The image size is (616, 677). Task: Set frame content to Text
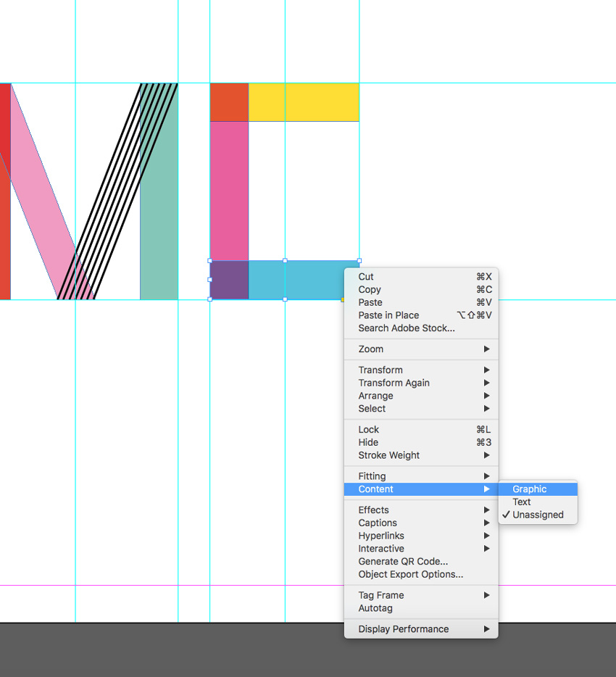click(522, 502)
